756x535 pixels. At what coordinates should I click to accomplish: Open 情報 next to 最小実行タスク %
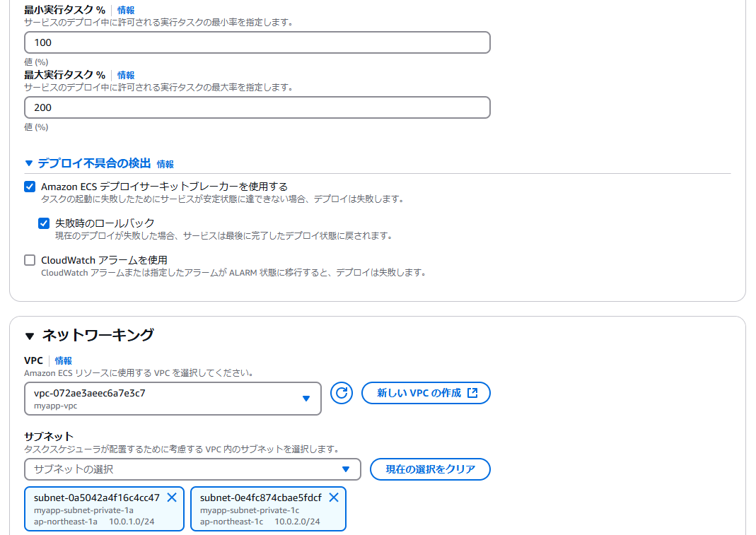point(125,10)
